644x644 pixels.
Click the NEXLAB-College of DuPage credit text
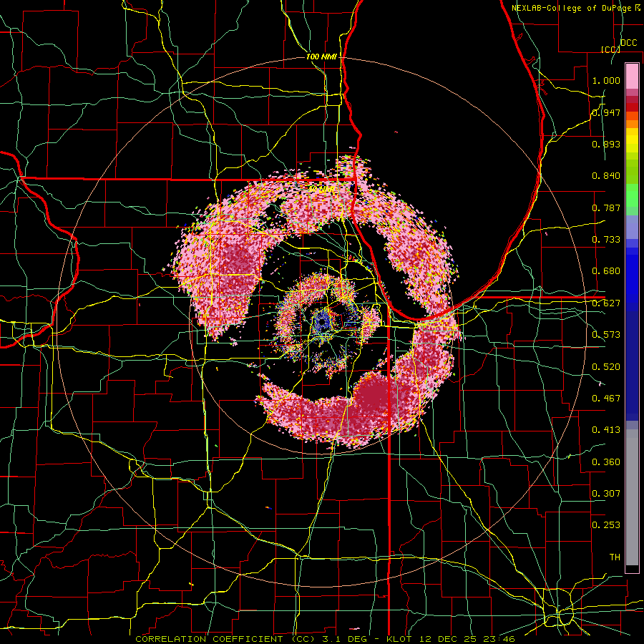click(x=576, y=8)
